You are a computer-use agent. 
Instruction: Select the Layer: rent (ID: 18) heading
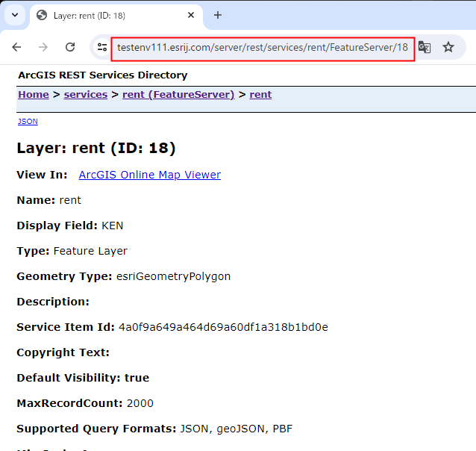pos(96,148)
